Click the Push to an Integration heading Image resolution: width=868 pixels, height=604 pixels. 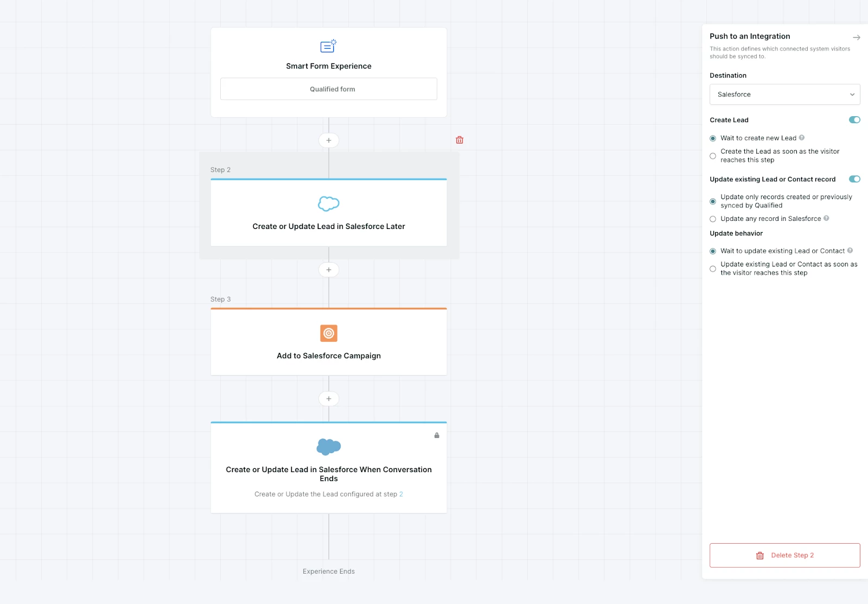coord(750,36)
